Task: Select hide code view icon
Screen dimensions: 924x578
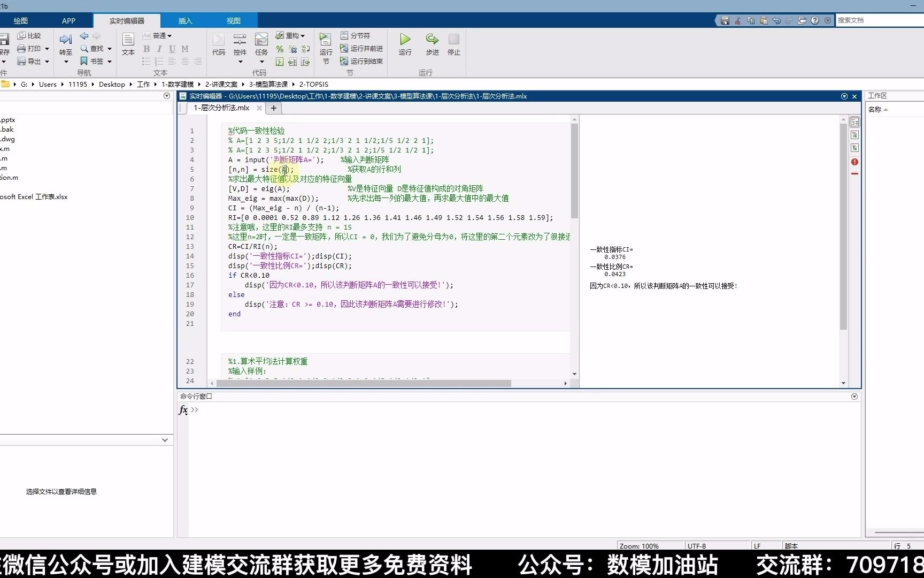Action: 854,148
